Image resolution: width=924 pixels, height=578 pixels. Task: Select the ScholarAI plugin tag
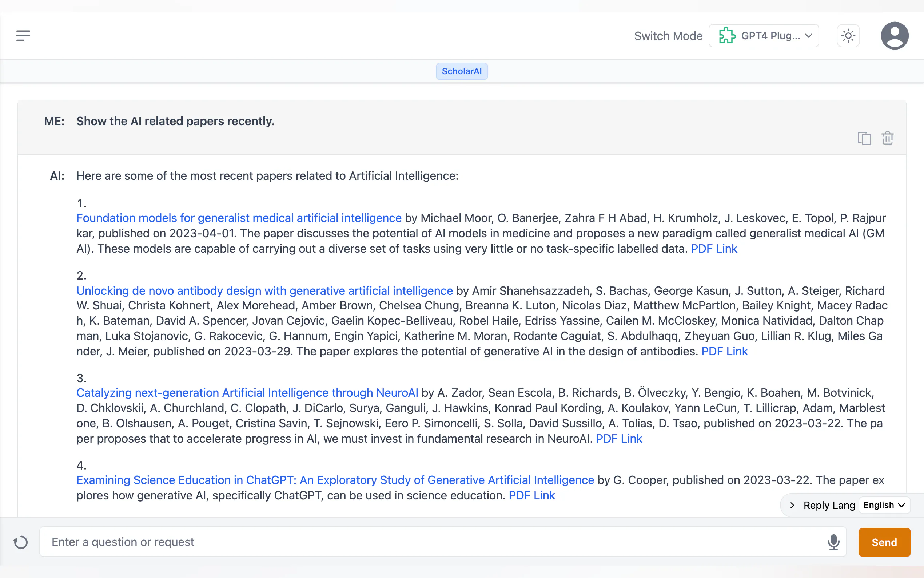(461, 71)
